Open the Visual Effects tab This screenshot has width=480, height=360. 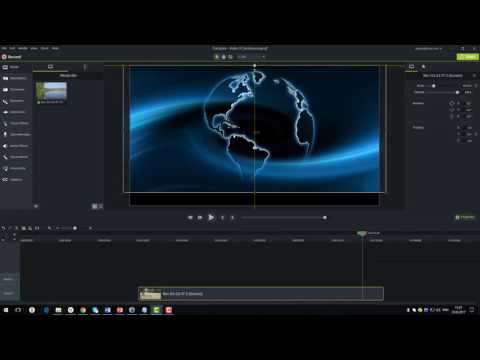tap(15, 157)
